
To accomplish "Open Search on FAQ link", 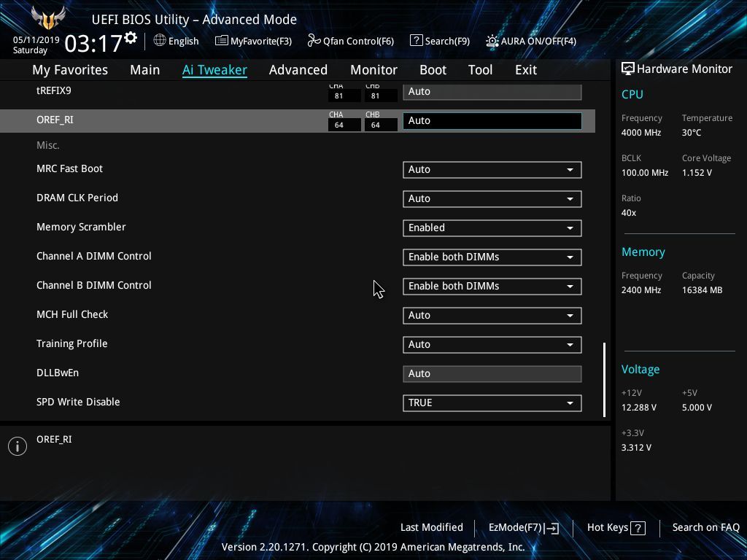I will coord(705,527).
